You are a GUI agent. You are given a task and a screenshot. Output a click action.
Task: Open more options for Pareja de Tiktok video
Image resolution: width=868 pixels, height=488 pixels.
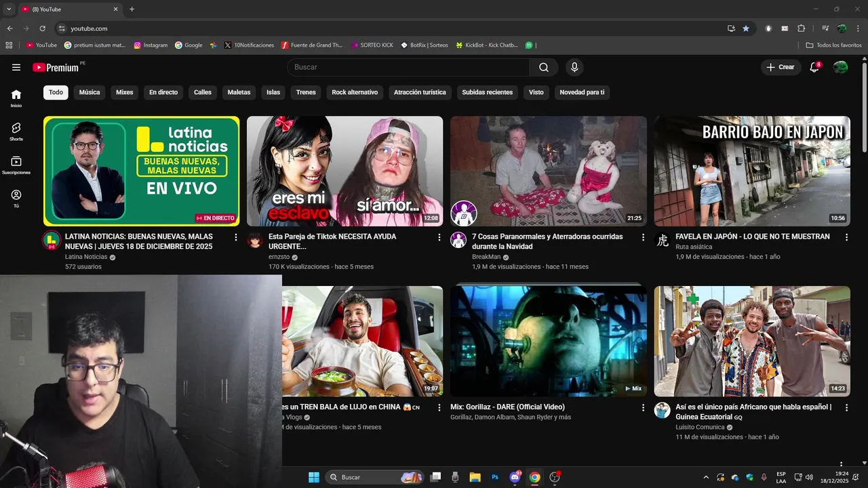[439, 237]
